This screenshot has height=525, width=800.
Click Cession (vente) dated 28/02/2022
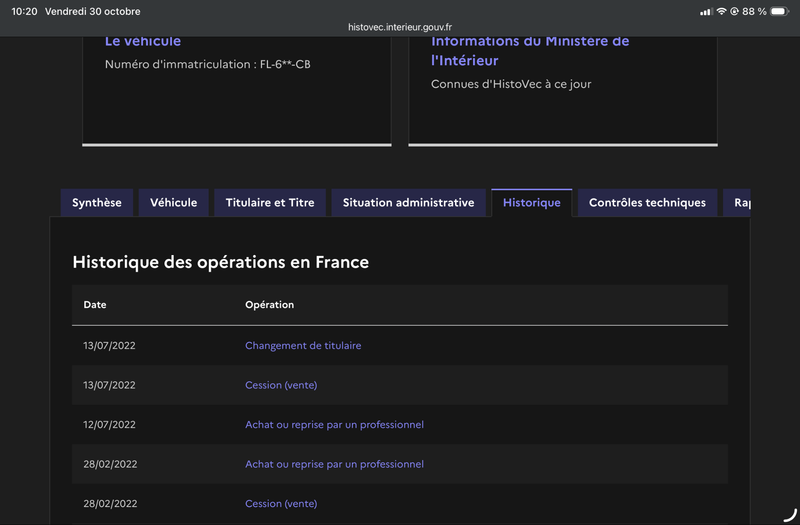click(x=281, y=504)
